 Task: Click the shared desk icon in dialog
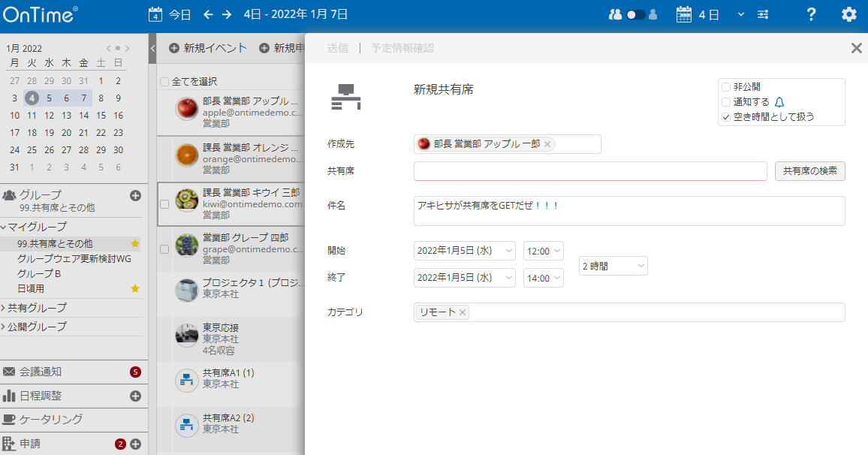(346, 97)
